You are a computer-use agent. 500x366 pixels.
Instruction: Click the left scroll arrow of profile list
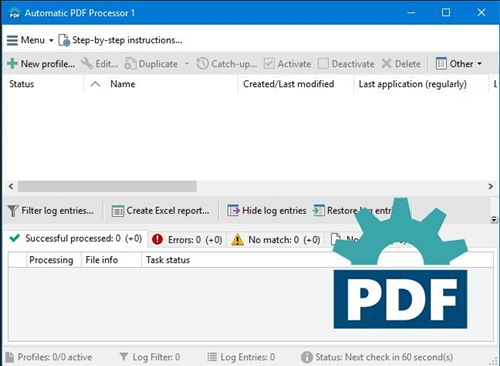11,186
